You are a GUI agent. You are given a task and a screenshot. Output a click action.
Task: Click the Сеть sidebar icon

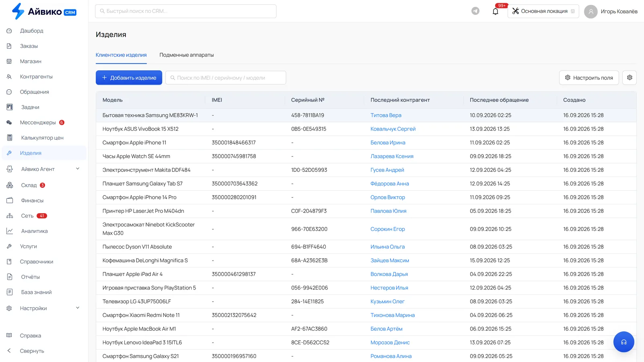click(x=10, y=216)
